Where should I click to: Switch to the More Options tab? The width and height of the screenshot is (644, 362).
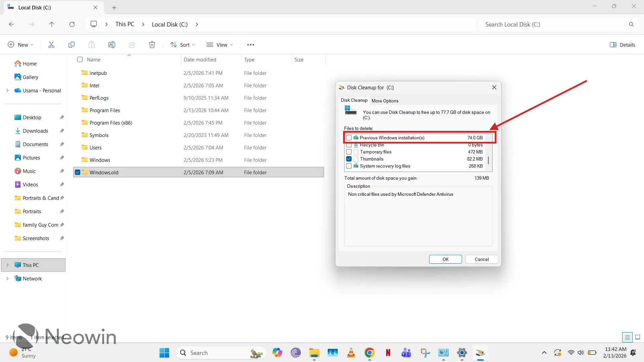[x=385, y=101]
